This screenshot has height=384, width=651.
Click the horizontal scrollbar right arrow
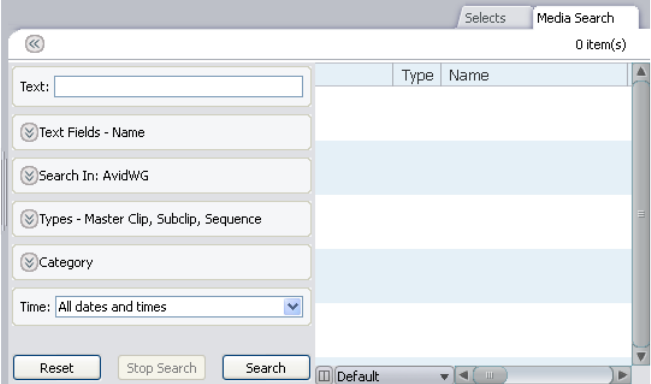point(622,375)
